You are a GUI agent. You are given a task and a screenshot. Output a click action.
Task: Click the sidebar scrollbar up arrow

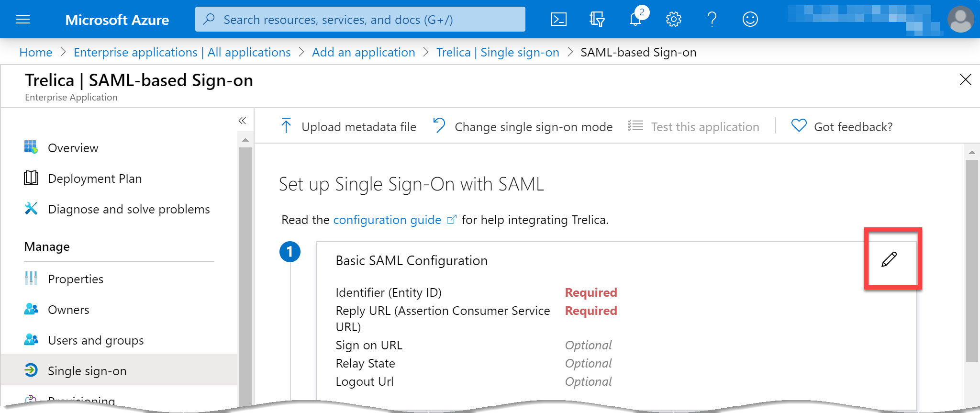coord(245,140)
